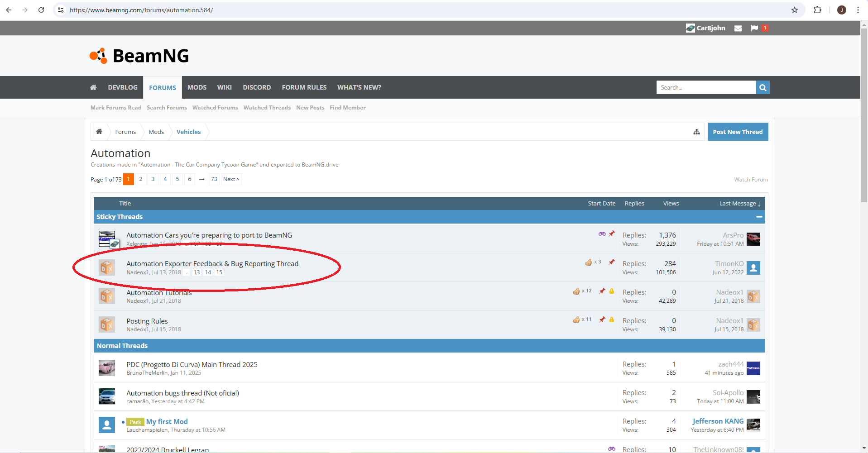Click the browser forward arrow
The width and height of the screenshot is (868, 453).
click(25, 10)
